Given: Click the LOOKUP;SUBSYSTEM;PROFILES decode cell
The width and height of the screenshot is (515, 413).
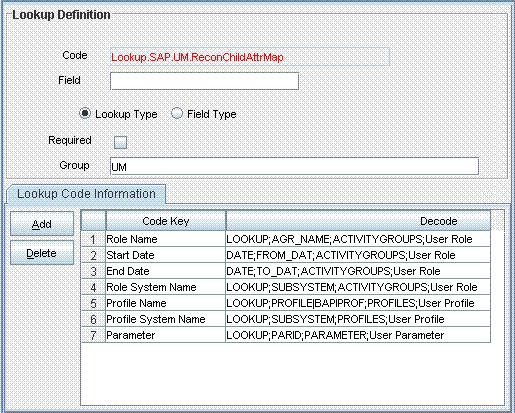Looking at the screenshot, I should click(358, 319).
